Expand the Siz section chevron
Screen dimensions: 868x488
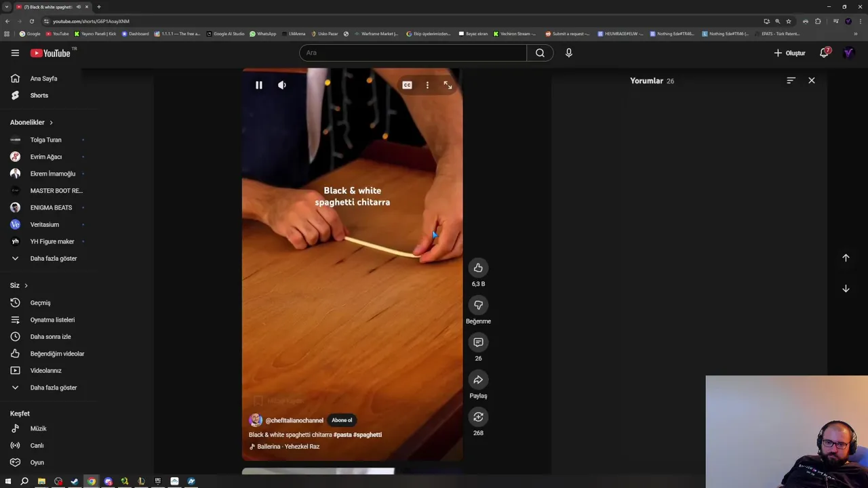tap(26, 285)
